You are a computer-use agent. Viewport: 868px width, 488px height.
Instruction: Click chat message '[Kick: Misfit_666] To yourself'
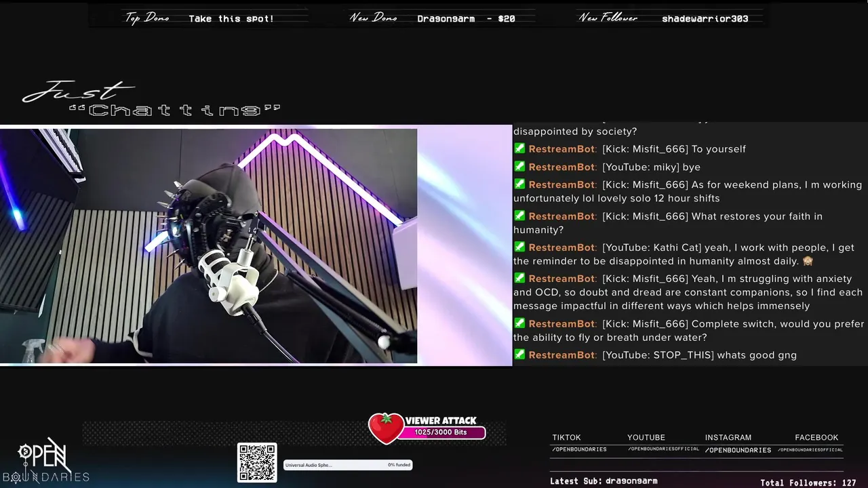coord(674,149)
